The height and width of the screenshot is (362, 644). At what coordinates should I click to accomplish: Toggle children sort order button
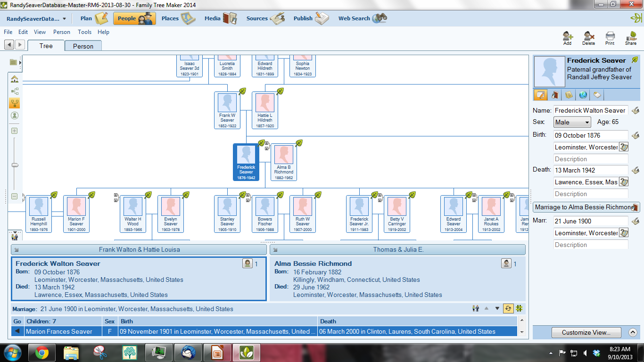click(508, 308)
